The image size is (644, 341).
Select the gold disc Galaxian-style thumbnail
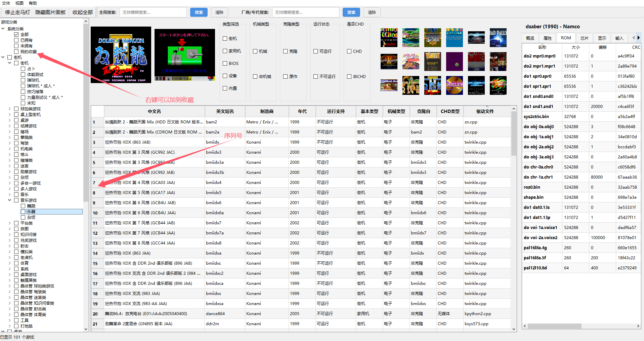[454, 85]
